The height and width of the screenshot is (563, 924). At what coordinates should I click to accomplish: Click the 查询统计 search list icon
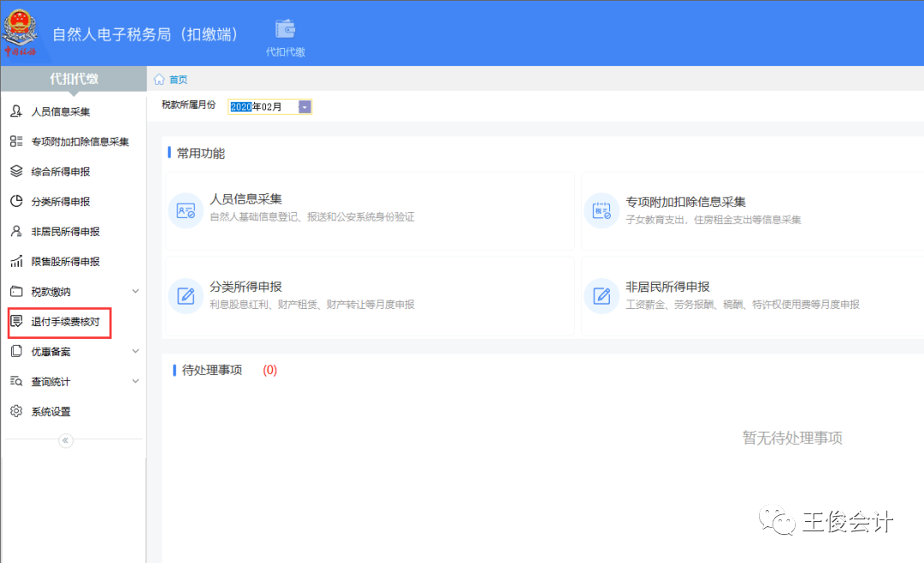16,382
